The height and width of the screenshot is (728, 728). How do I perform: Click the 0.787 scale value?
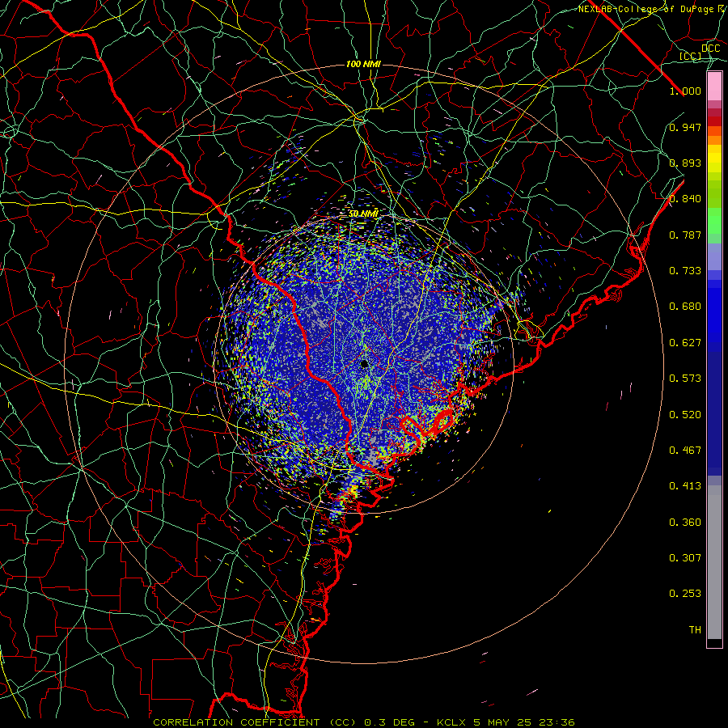tap(685, 235)
